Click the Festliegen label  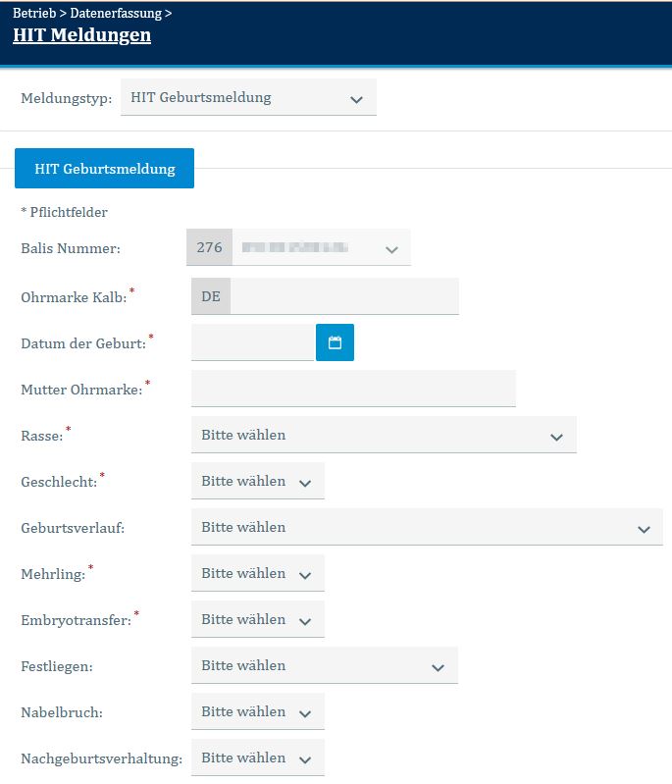click(x=57, y=666)
